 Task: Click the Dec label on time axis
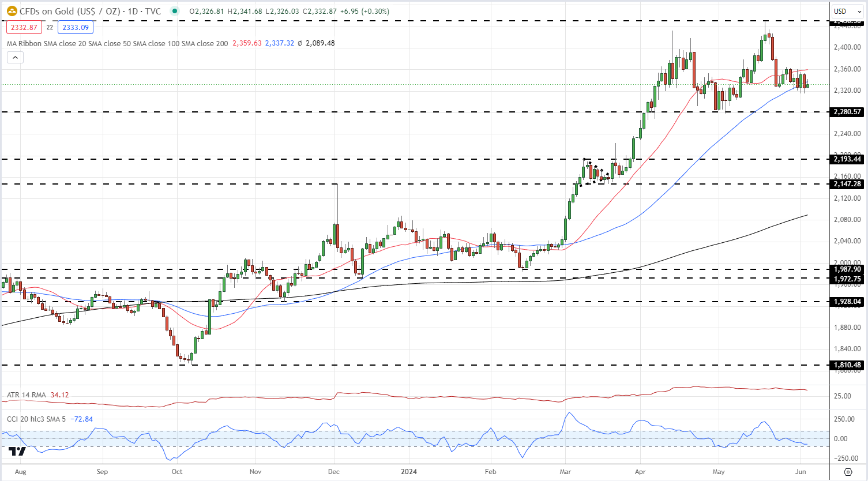point(334,472)
